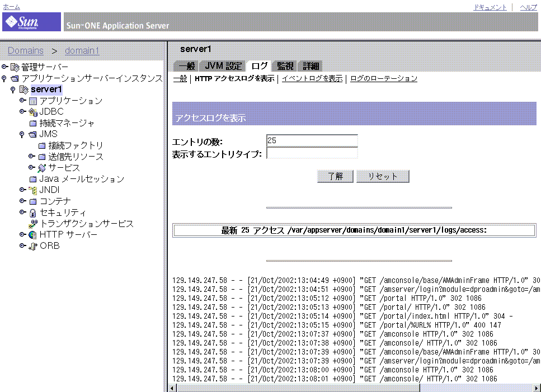Expand the コンテナ node
Screen dimensions: 541x392
click(x=22, y=201)
